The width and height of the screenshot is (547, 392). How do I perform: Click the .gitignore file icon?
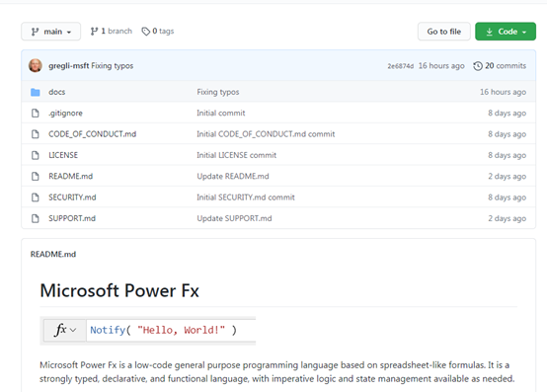tap(36, 113)
